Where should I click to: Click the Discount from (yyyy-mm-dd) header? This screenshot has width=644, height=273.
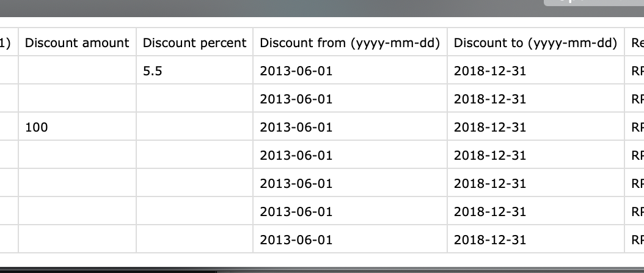tap(350, 43)
